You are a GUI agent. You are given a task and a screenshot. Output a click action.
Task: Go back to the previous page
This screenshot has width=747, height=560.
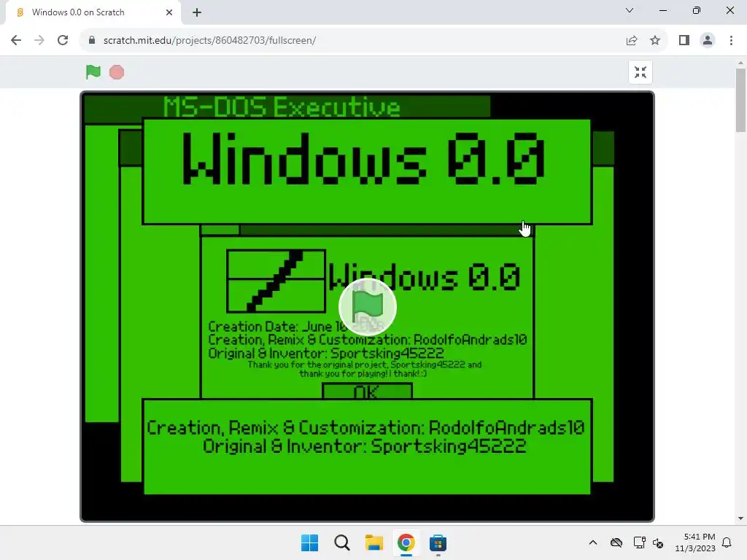[16, 41]
